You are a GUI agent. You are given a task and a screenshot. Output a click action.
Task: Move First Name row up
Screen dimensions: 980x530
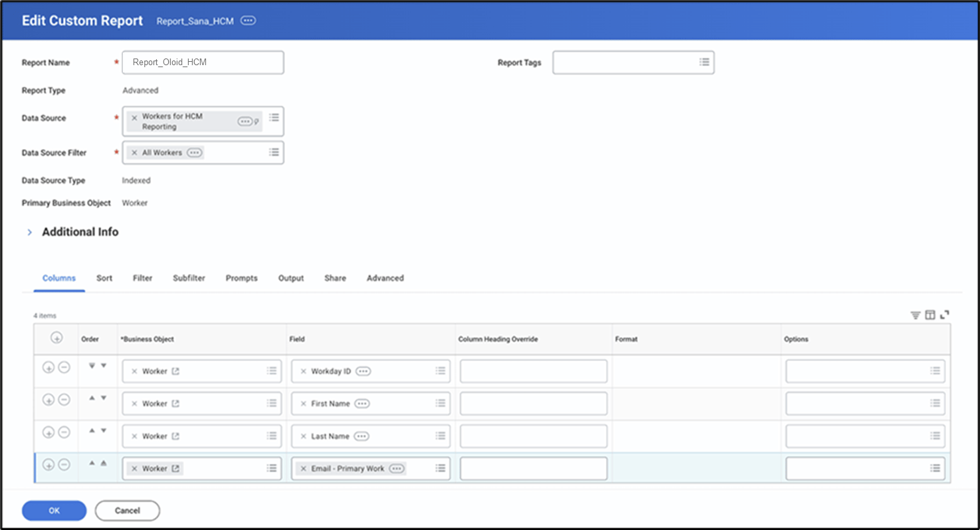point(92,398)
